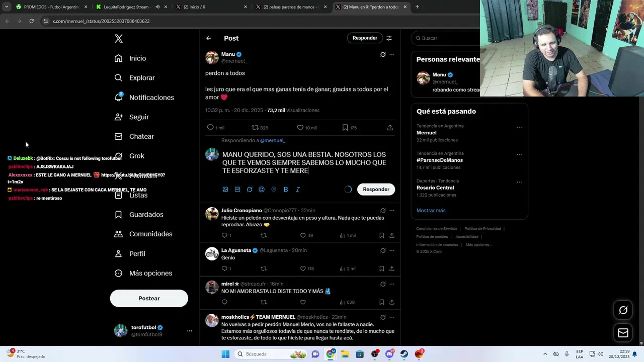Viewport: 644px width, 362px height.
Task: Open Rosario Central trend options dots
Action: point(519,182)
